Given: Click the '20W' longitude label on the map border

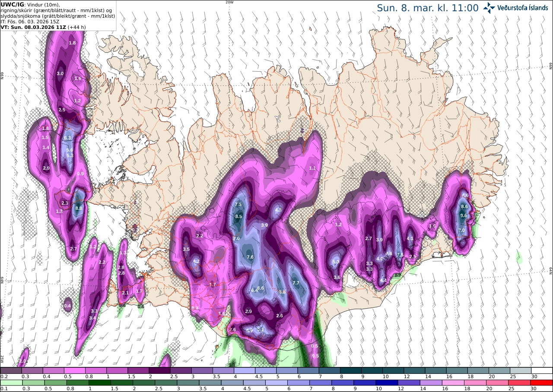Looking at the screenshot, I should pyautogui.click(x=229, y=2).
